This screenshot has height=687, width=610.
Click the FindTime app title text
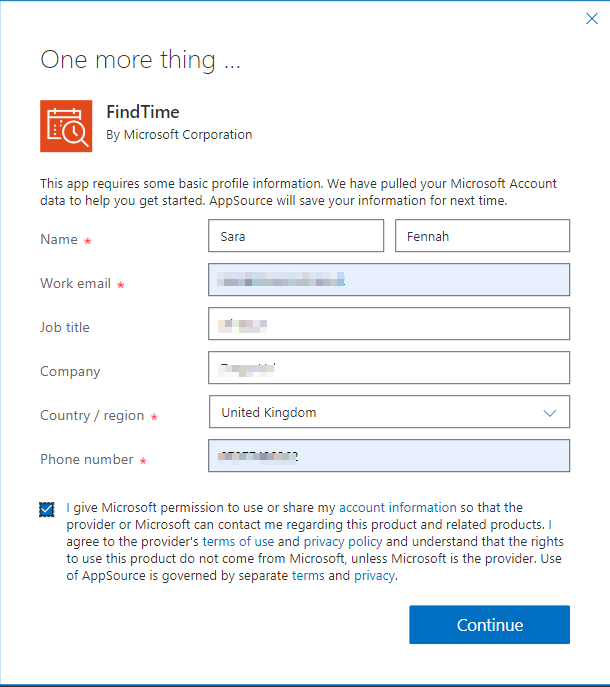pos(142,112)
